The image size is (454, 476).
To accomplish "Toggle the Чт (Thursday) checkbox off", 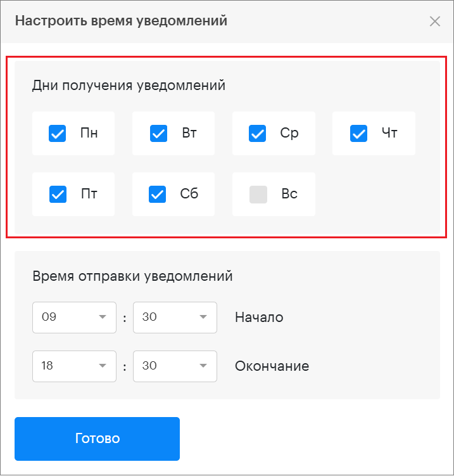I will point(358,133).
